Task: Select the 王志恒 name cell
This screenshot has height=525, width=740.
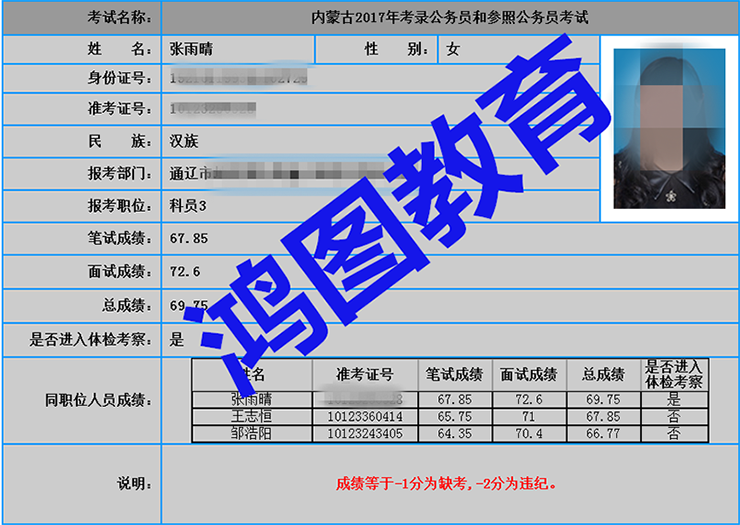Action: [x=251, y=416]
